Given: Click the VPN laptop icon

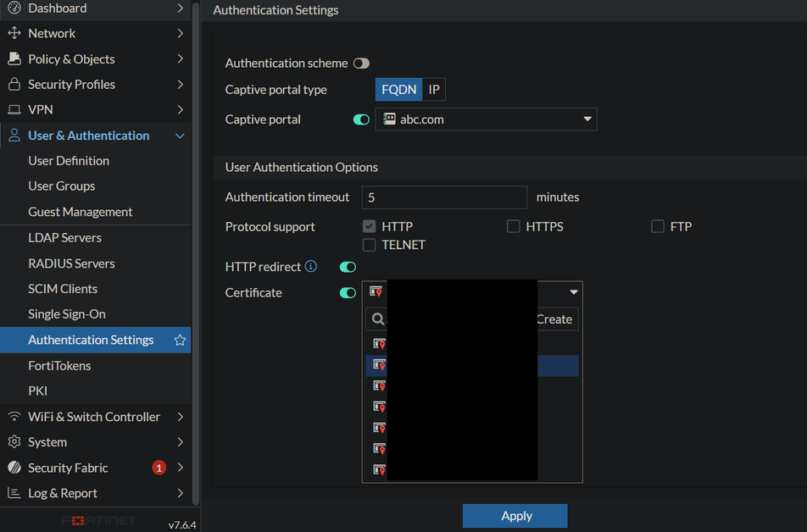Looking at the screenshot, I should pyautogui.click(x=14, y=109).
